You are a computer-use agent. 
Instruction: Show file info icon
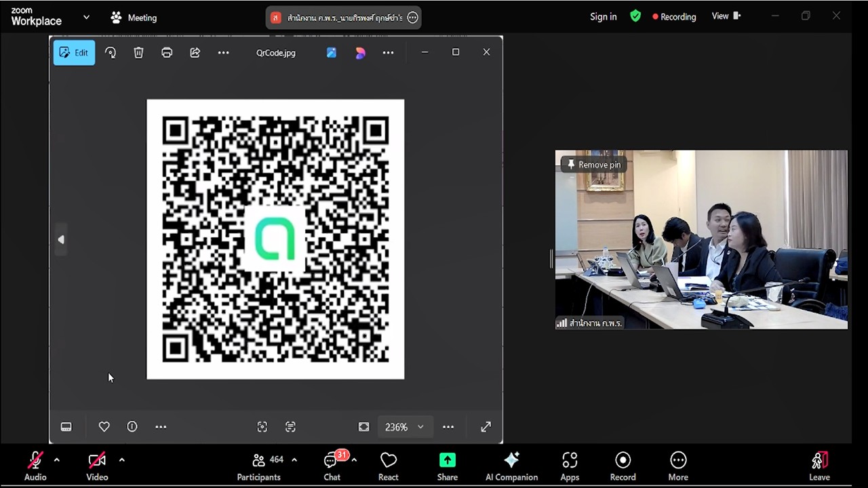132,427
